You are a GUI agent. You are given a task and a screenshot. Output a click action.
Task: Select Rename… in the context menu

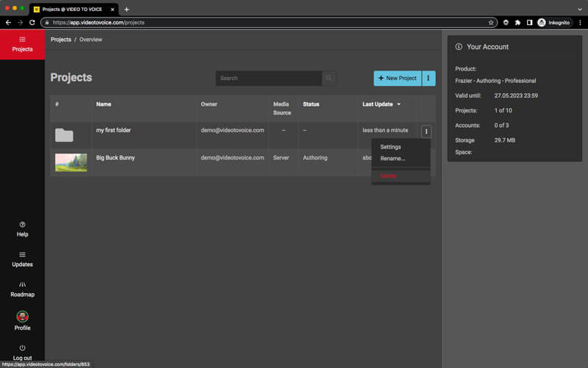click(392, 159)
